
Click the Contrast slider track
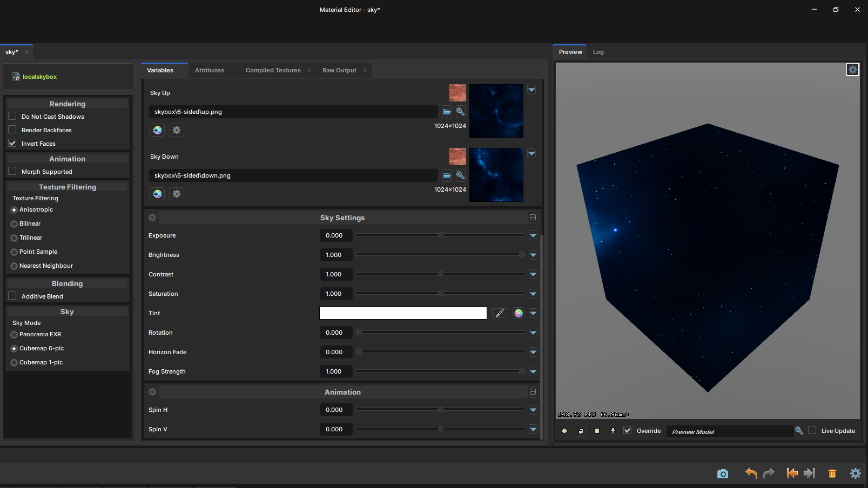pyautogui.click(x=440, y=274)
